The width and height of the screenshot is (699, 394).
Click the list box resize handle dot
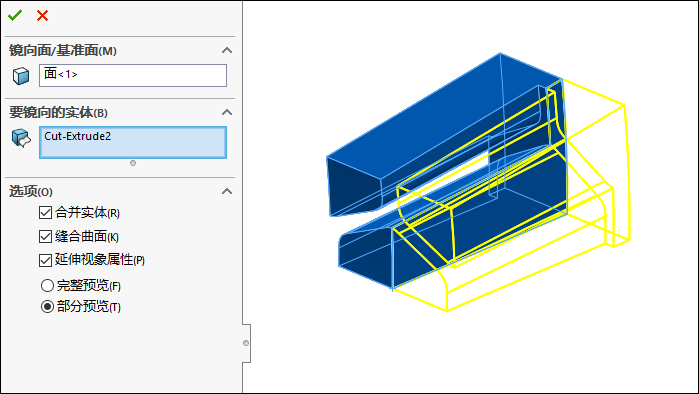pyautogui.click(x=133, y=163)
